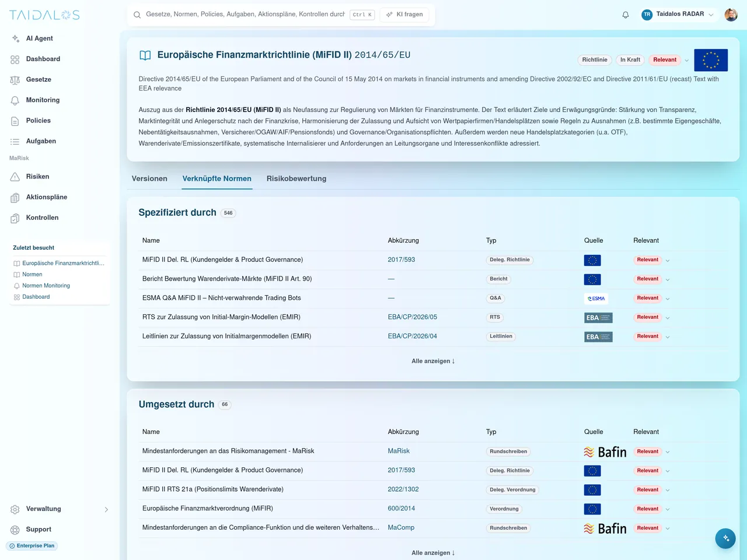
Task: Open the MaComp abbreviation link
Action: pyautogui.click(x=401, y=527)
